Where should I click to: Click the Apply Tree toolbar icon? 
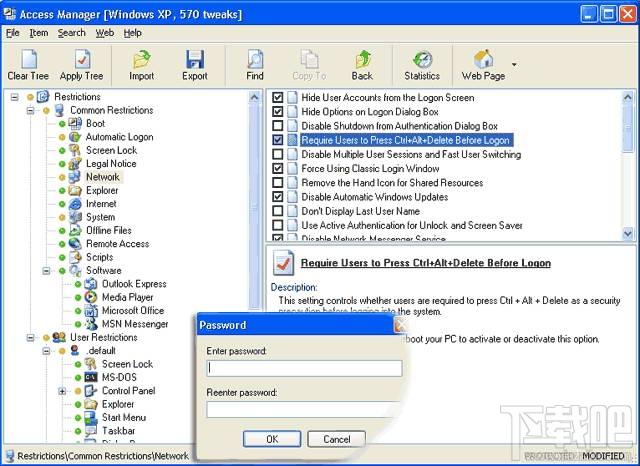(82, 60)
